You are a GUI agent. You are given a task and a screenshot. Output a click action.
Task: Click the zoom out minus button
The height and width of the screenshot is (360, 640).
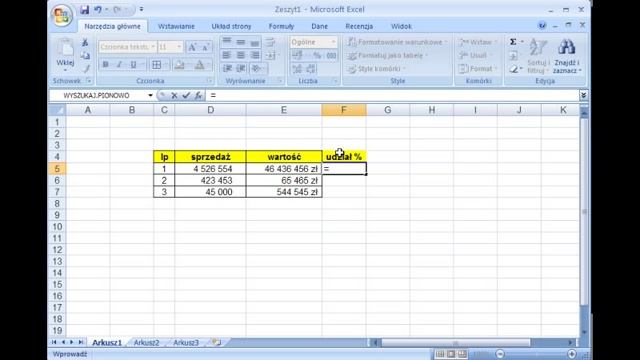coord(500,354)
